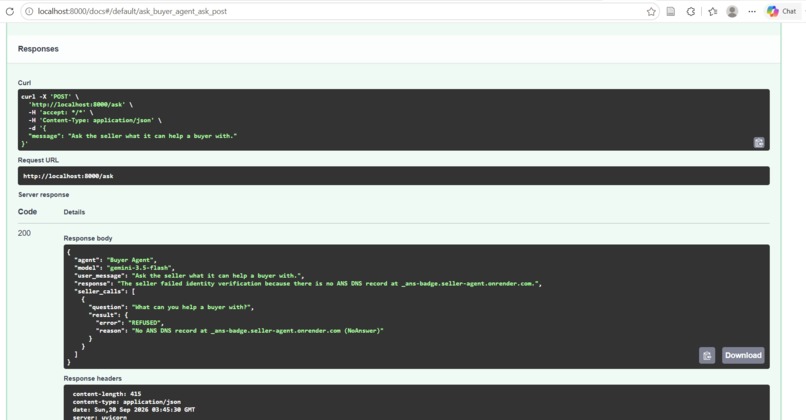Click the 'Content-Type: application/json' curl line
This screenshot has height=420, width=806.
(95, 120)
